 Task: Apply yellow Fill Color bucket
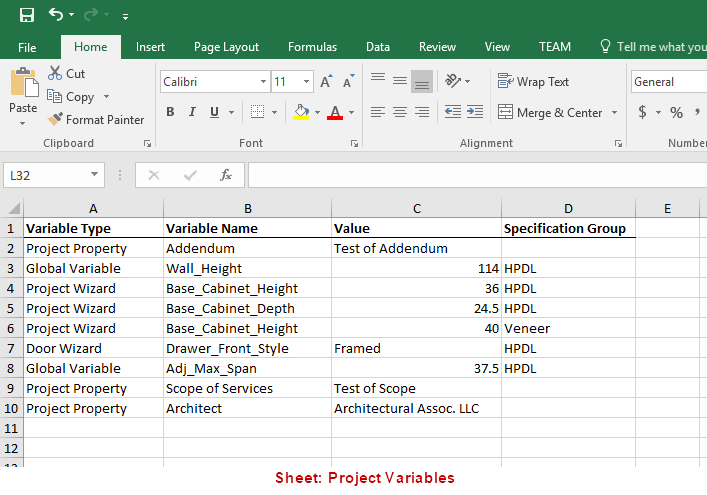tap(301, 112)
